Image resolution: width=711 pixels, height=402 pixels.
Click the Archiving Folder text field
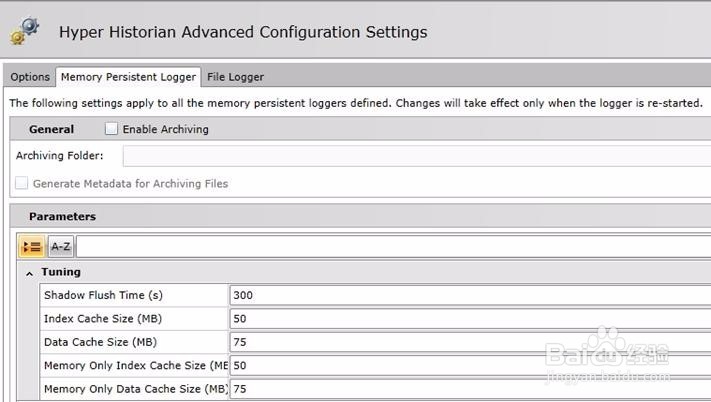click(x=415, y=156)
